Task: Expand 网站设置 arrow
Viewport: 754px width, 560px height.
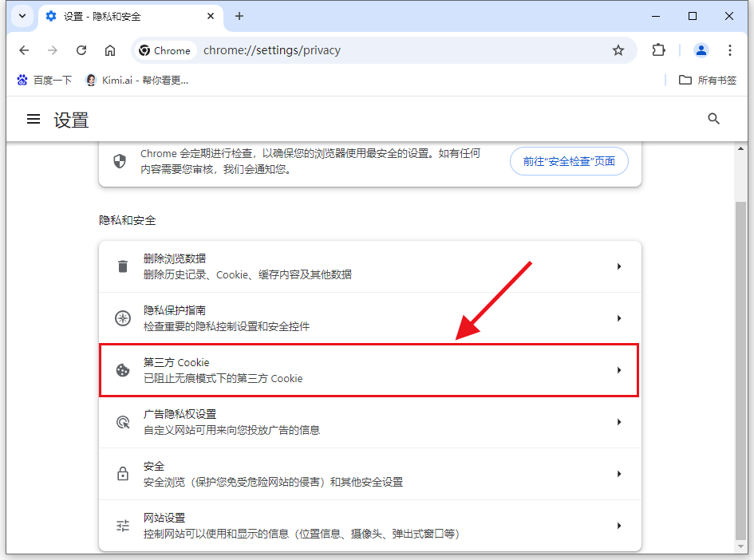Action: [x=619, y=526]
